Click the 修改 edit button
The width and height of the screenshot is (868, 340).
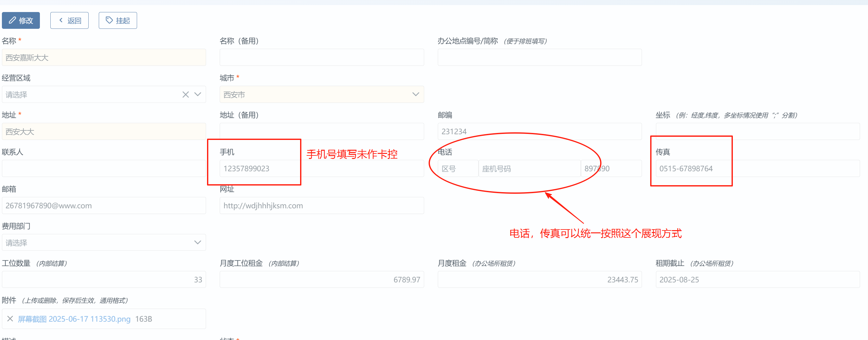[21, 21]
